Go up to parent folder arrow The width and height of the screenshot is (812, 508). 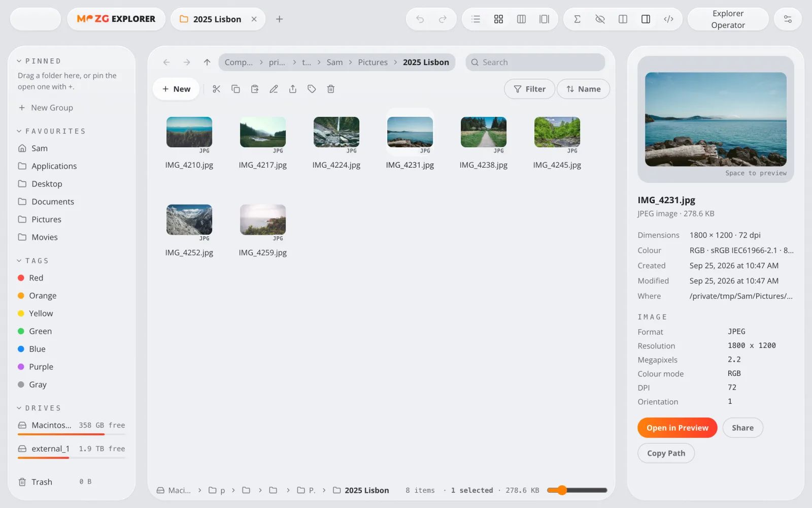pos(207,62)
